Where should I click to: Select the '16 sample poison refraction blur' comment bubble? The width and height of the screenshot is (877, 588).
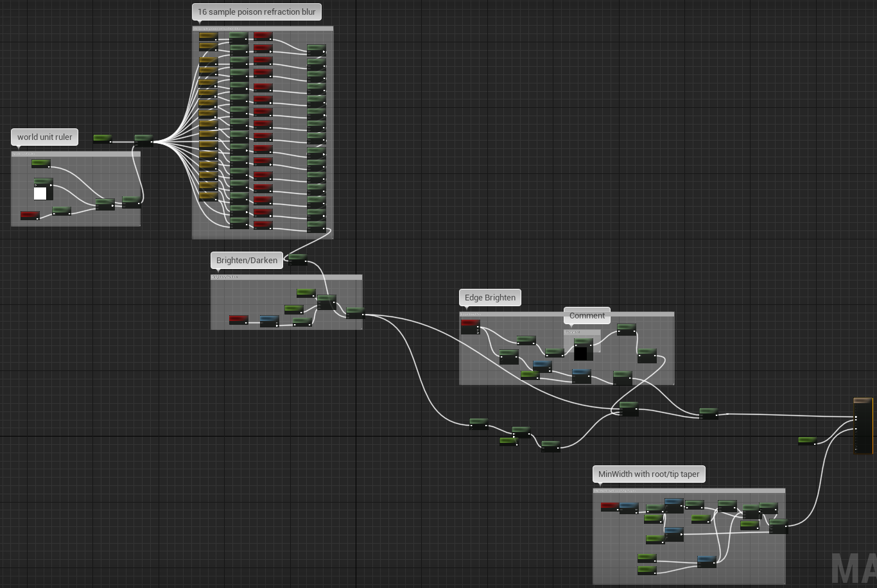tap(257, 12)
